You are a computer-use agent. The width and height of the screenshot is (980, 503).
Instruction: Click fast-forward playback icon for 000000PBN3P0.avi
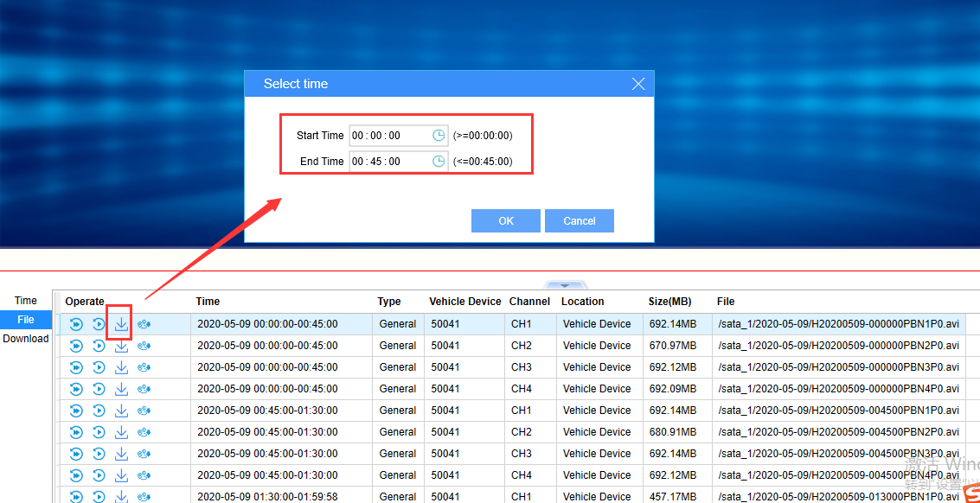pyautogui.click(x=76, y=367)
